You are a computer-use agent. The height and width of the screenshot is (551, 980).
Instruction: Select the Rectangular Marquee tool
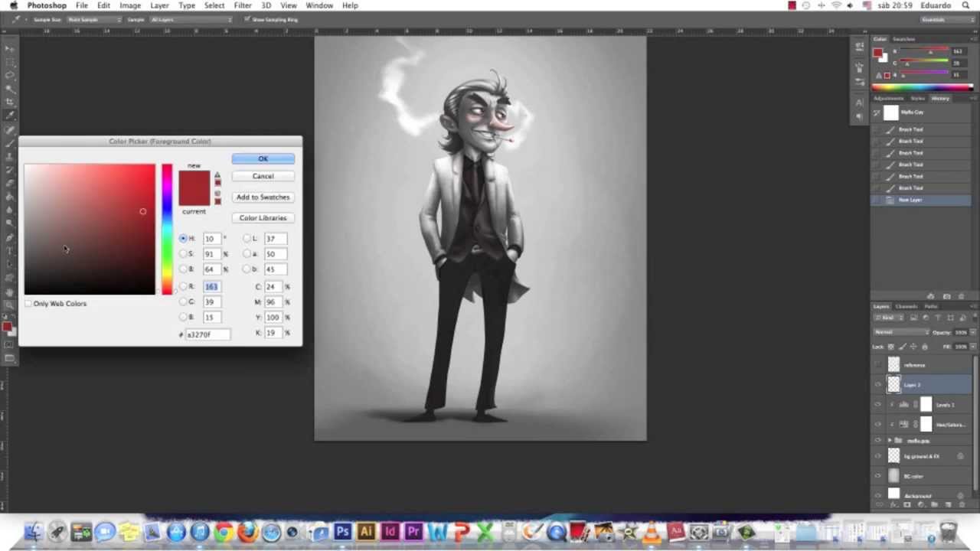pyautogui.click(x=10, y=61)
